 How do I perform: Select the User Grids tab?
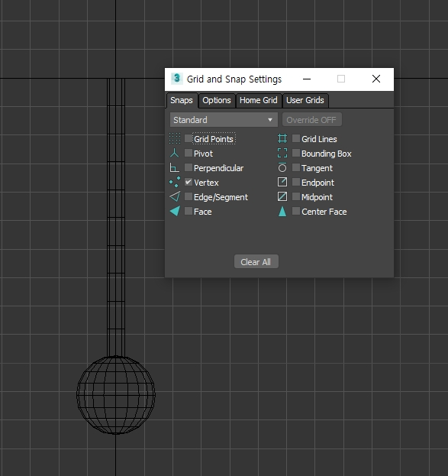point(305,101)
